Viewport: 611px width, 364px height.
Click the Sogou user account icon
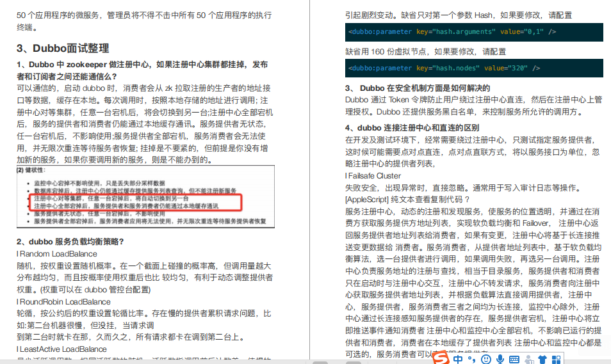tap(529, 360)
